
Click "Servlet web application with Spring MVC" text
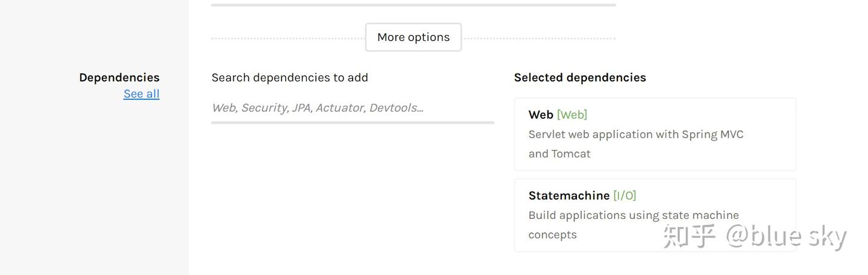[x=636, y=134]
